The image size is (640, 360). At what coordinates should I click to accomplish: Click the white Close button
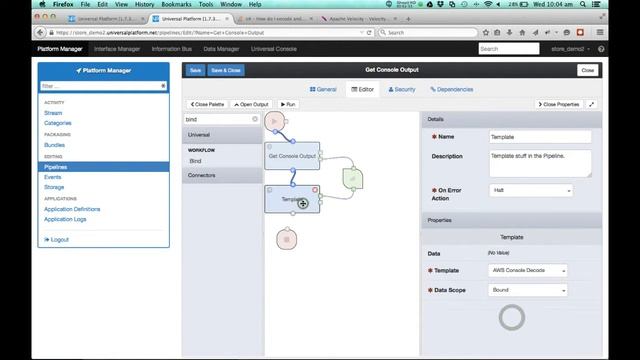(587, 70)
